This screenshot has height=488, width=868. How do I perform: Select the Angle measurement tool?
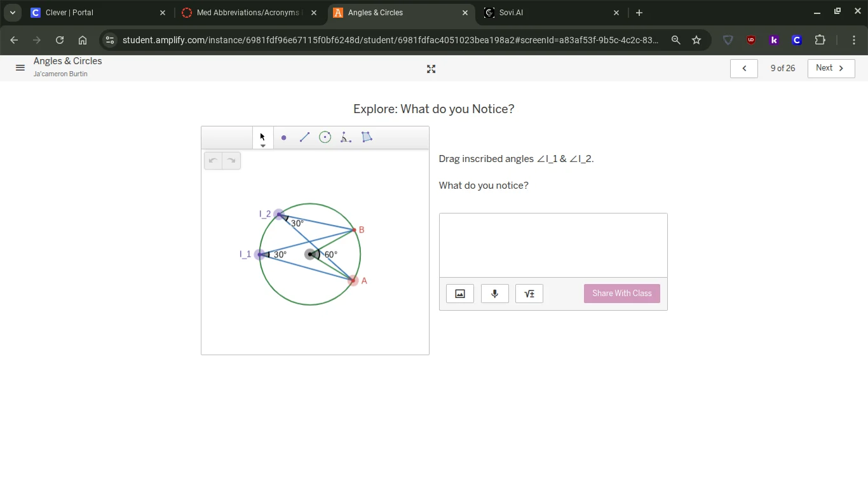tap(346, 137)
